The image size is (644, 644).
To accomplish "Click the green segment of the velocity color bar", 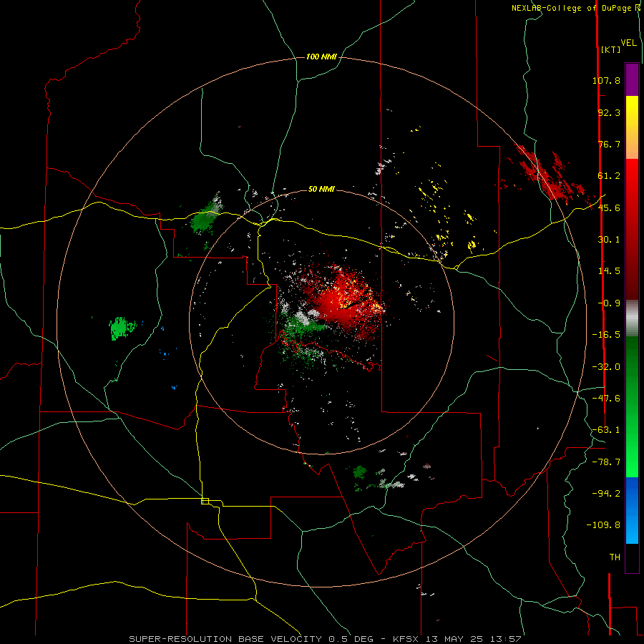I will click(x=632, y=406).
